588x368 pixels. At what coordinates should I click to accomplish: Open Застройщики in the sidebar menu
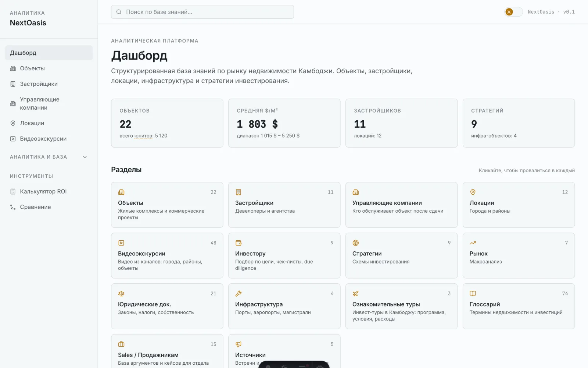(49, 84)
